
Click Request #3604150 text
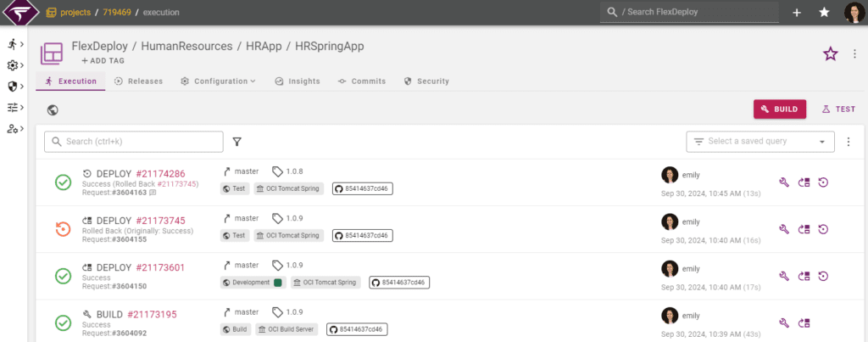click(114, 286)
